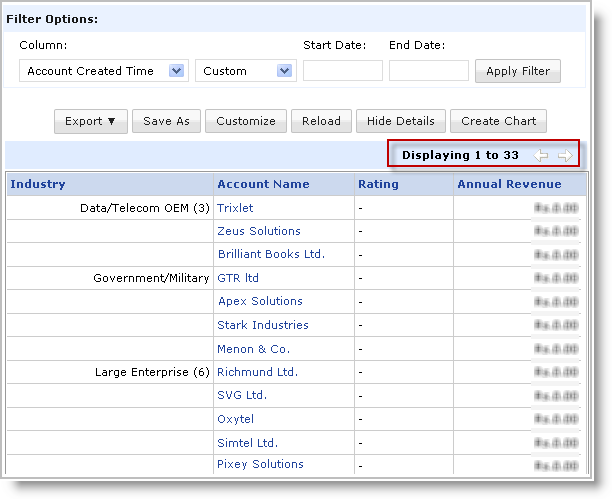Image resolution: width=612 pixels, height=499 pixels.
Task: Open the Custom date range dropdown
Action: 244,71
